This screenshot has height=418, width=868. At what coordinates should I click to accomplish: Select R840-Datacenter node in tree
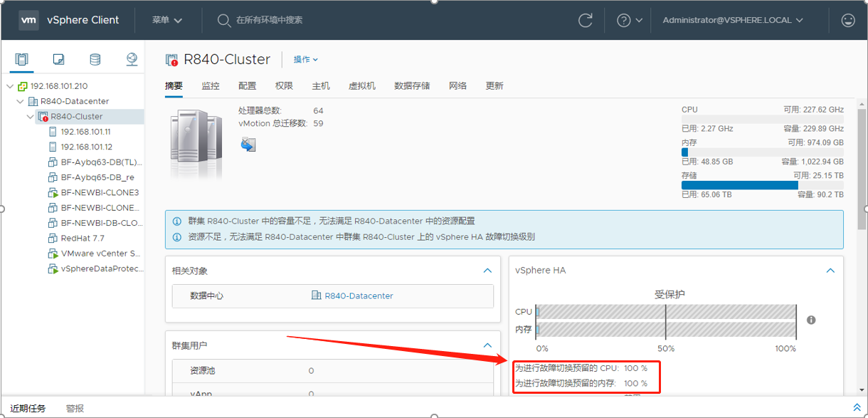[x=75, y=101]
